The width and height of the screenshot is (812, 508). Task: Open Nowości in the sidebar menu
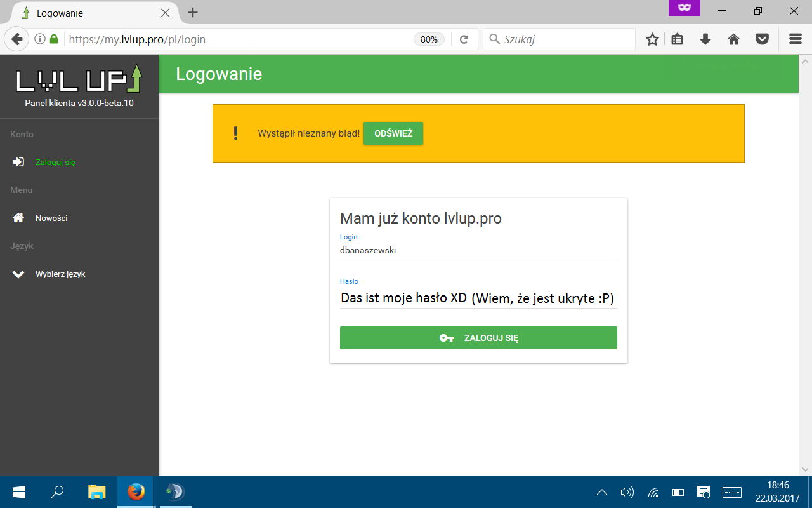pos(51,218)
